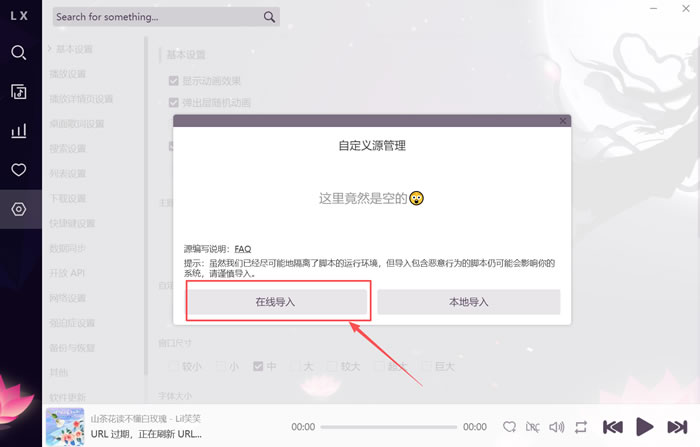
Task: Switch the loop playback mode icon
Action: (x=581, y=427)
